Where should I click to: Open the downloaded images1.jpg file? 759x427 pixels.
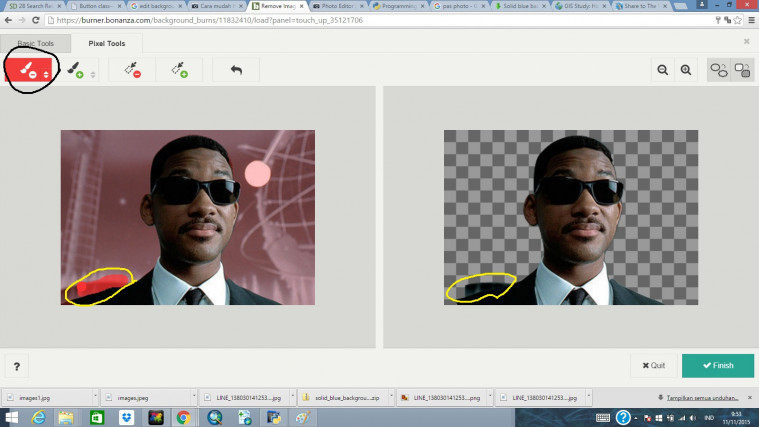point(46,397)
